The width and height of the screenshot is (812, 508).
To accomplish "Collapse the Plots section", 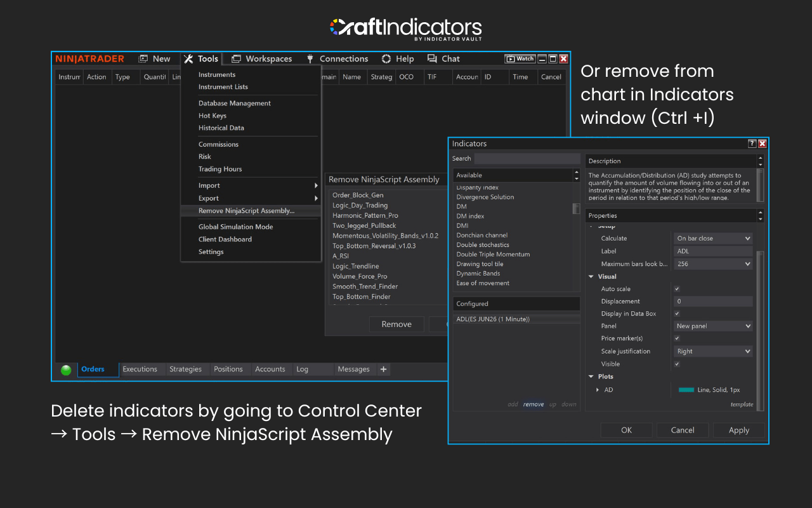I will tap(592, 377).
